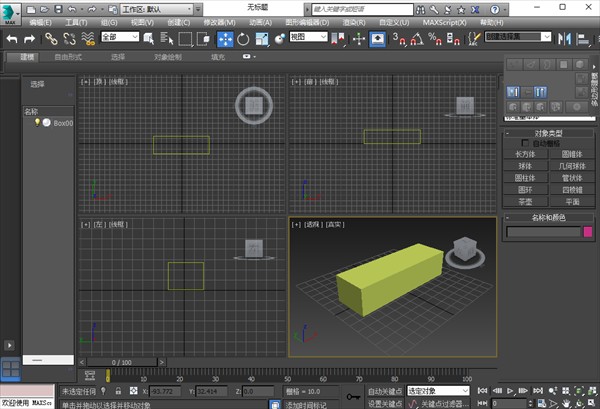Screen dimensions: 600x409
Task: Toggle the lightbulb visibility of Box001
Action: tap(38, 122)
